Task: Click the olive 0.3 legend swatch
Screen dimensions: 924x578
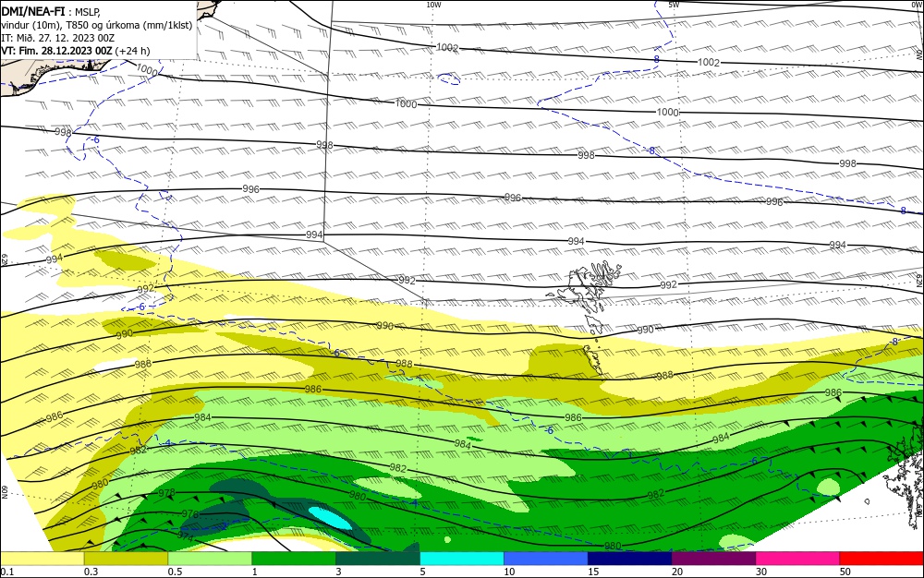Action: 126,559
